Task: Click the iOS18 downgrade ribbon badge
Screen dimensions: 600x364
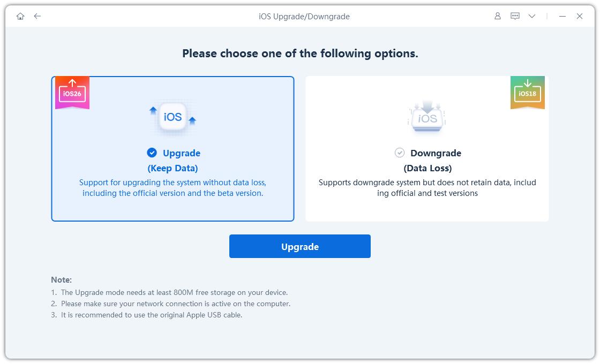Action: coord(528,91)
